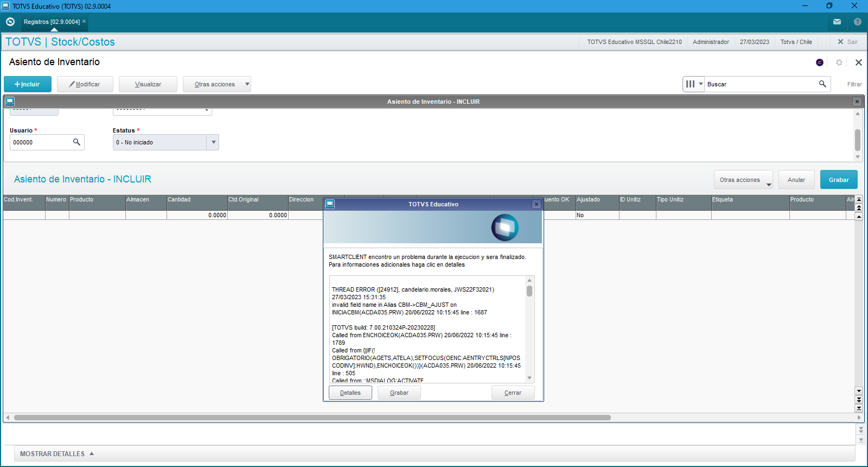Click into the Buscar search field
This screenshot has height=467, width=868.
pyautogui.click(x=761, y=84)
